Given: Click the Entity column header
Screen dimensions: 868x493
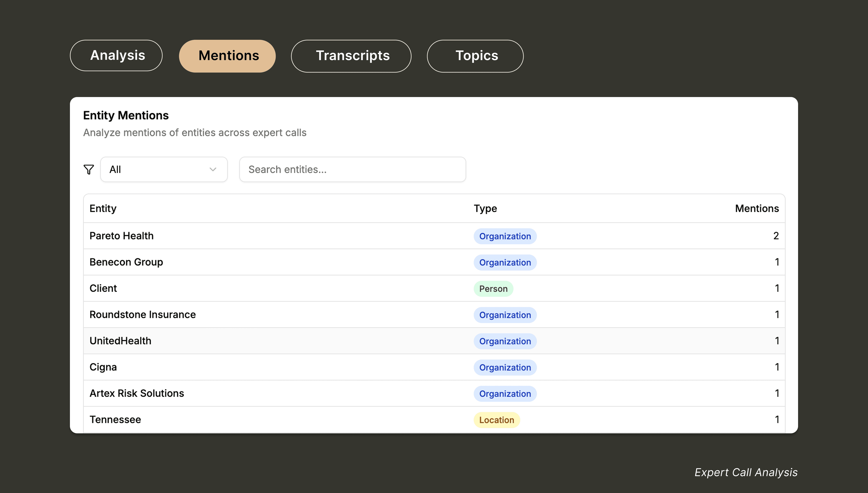Looking at the screenshot, I should pyautogui.click(x=103, y=209).
